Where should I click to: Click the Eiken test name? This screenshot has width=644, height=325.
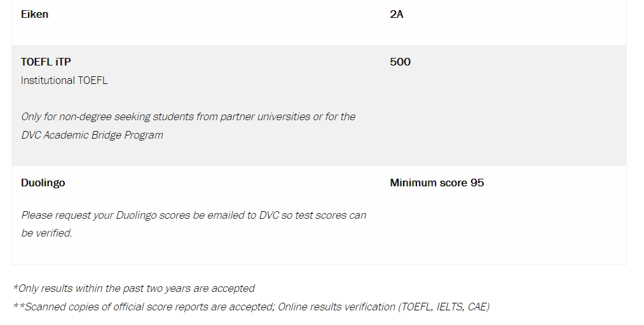pyautogui.click(x=34, y=15)
